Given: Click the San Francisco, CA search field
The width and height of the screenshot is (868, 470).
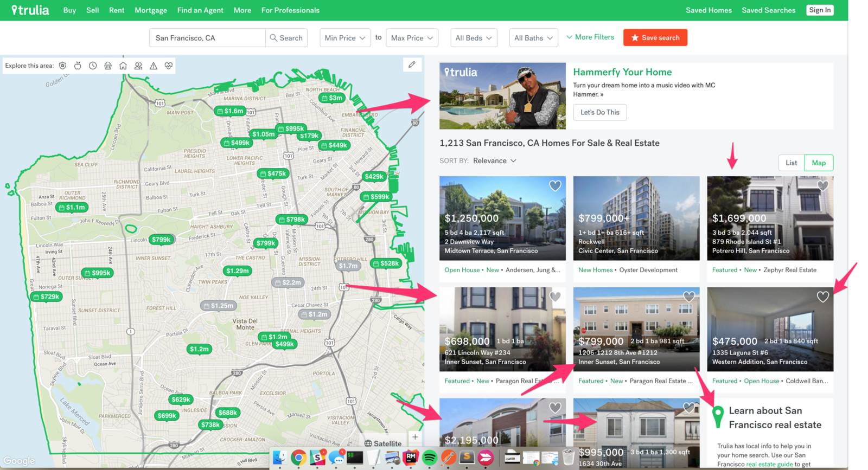Looking at the screenshot, I should (x=207, y=38).
